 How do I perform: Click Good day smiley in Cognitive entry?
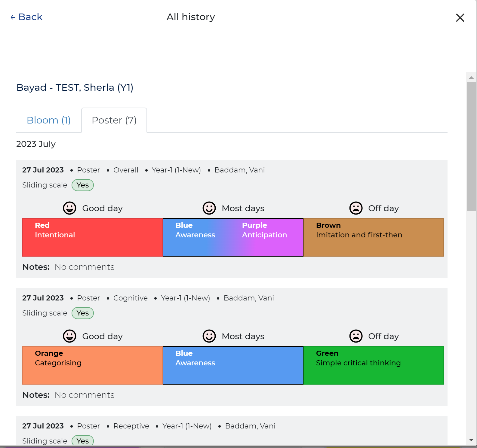[x=69, y=336]
